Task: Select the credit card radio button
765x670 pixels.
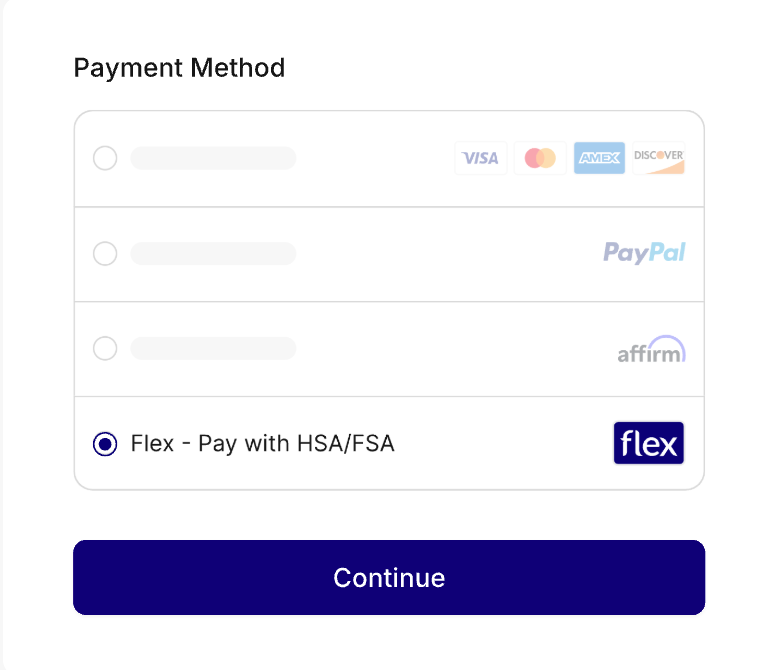Action: [105, 158]
